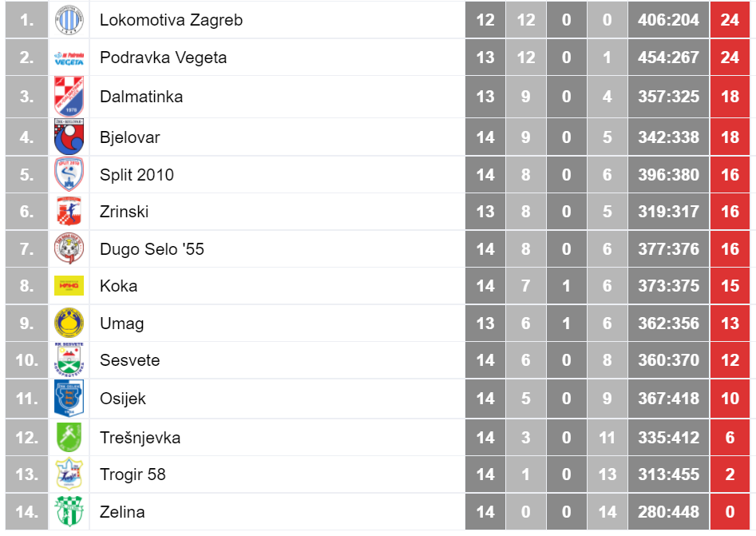Click the Lokomotiva Zagreb club logo
Screen dimensions: 756x536
pos(69,20)
